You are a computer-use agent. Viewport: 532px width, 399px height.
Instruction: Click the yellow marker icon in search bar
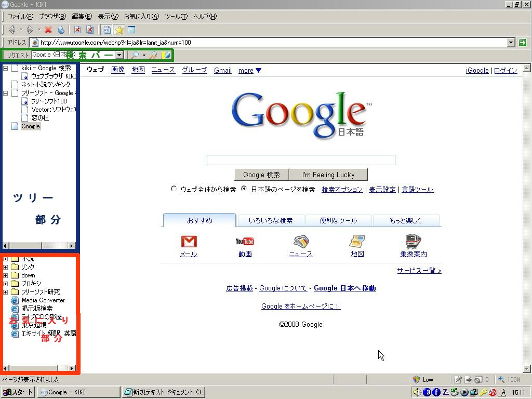point(166,55)
